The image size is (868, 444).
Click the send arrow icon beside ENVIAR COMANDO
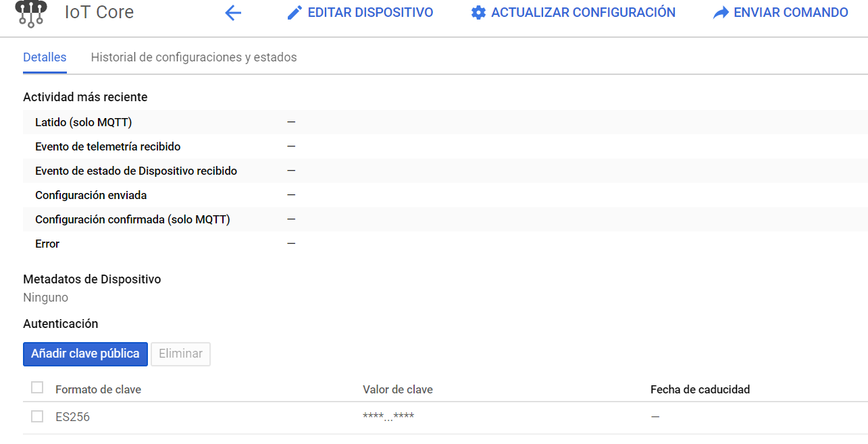tap(721, 11)
